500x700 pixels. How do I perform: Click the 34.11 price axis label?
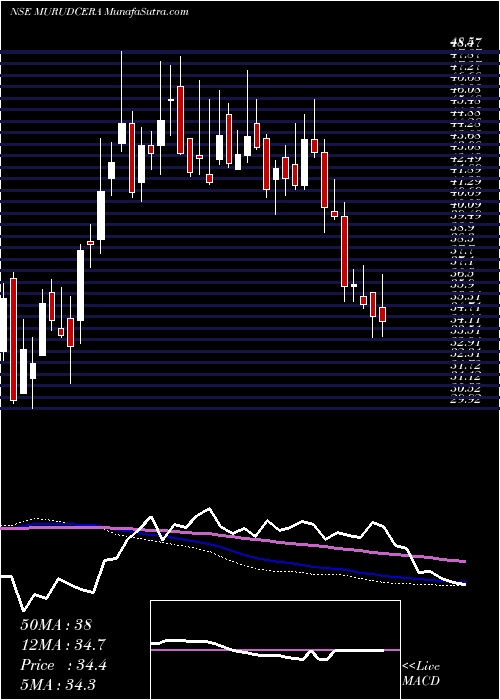pos(466,320)
